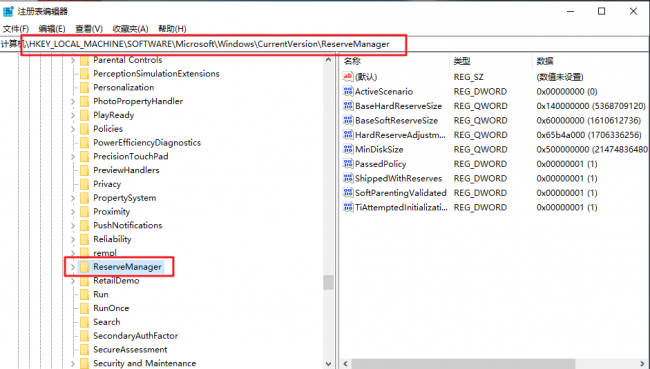650x369 pixels.
Task: Expand the PropertySystem key
Action: tap(73, 198)
